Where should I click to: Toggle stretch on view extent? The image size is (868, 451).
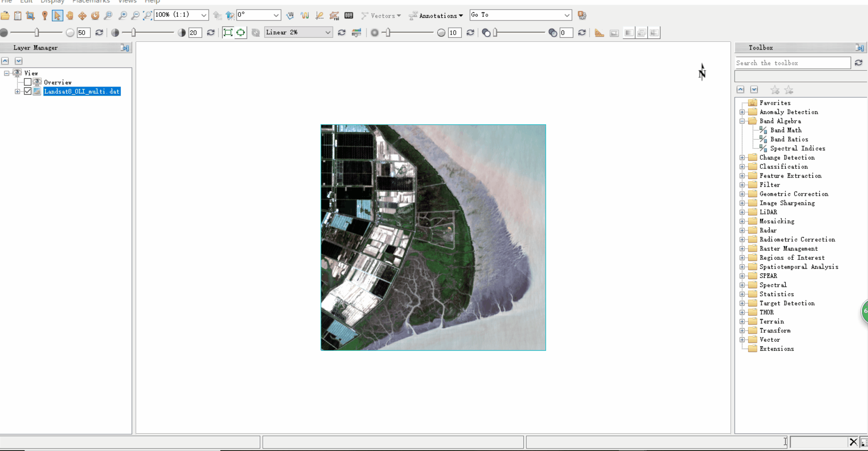pos(240,33)
